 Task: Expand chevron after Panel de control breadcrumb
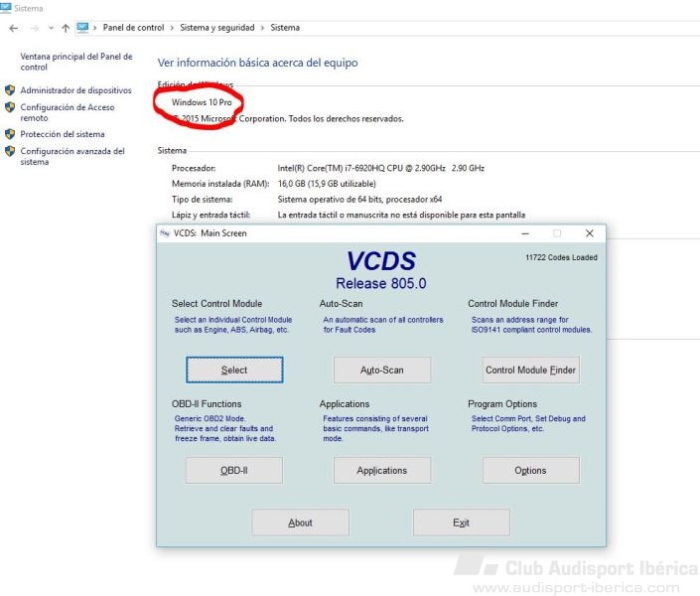[172, 28]
